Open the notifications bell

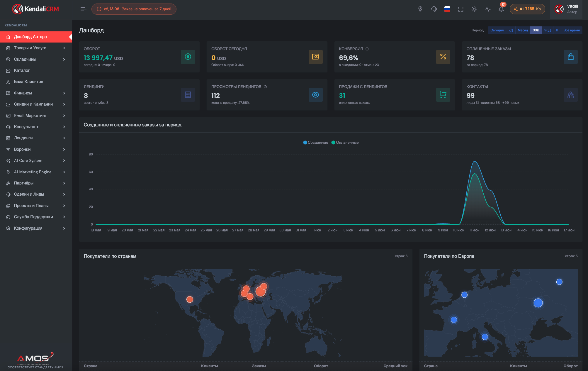point(501,9)
